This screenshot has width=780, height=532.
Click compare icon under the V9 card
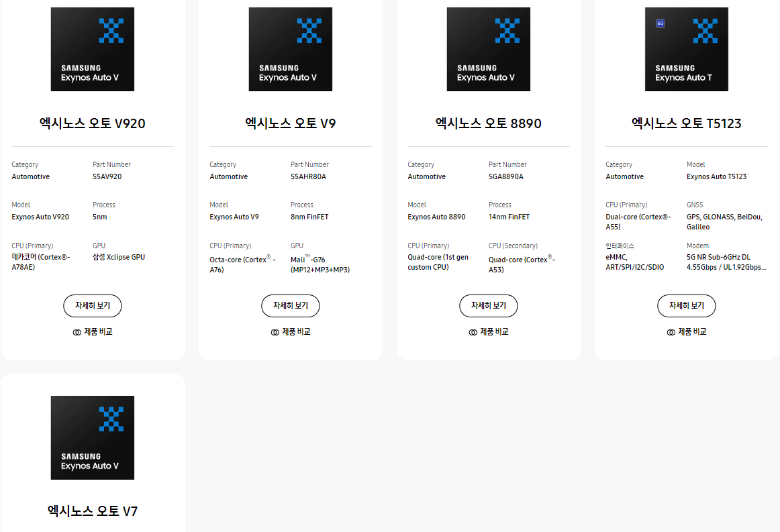[275, 332]
